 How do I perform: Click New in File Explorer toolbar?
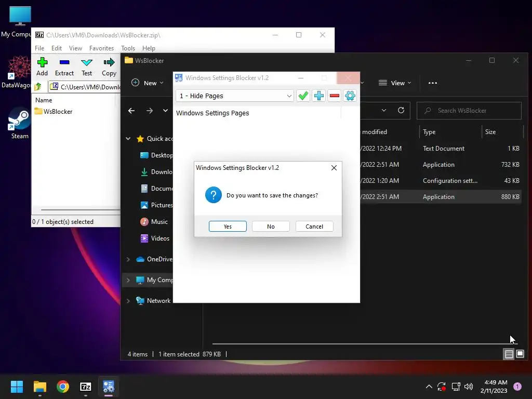(147, 83)
